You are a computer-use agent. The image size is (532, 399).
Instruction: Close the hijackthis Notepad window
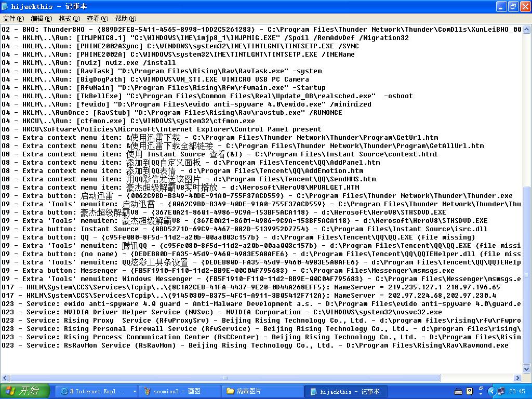(x=525, y=6)
